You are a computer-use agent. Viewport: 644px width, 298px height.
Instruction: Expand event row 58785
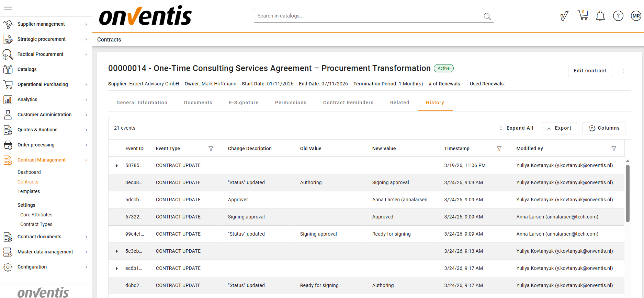(117, 166)
